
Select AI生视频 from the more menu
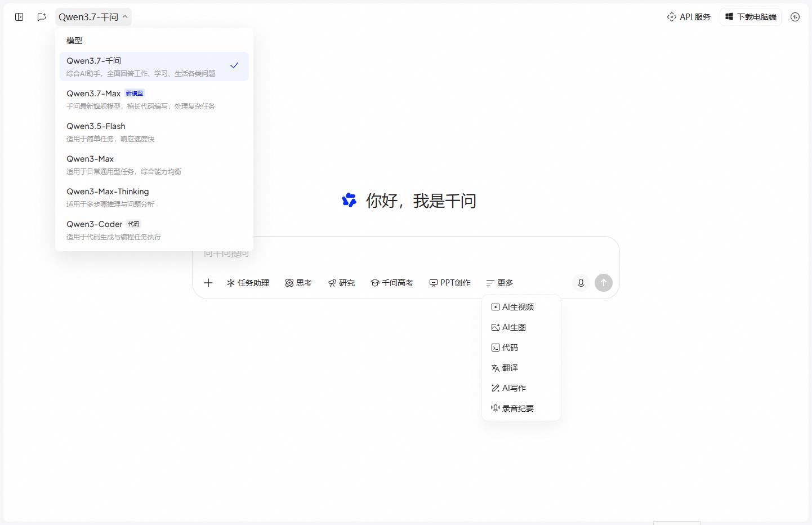coord(521,307)
